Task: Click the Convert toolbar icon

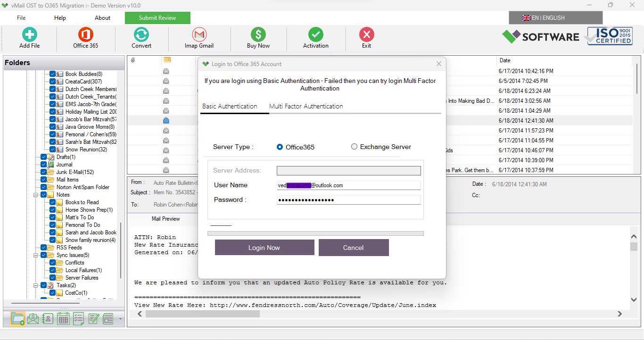Action: pos(141,35)
